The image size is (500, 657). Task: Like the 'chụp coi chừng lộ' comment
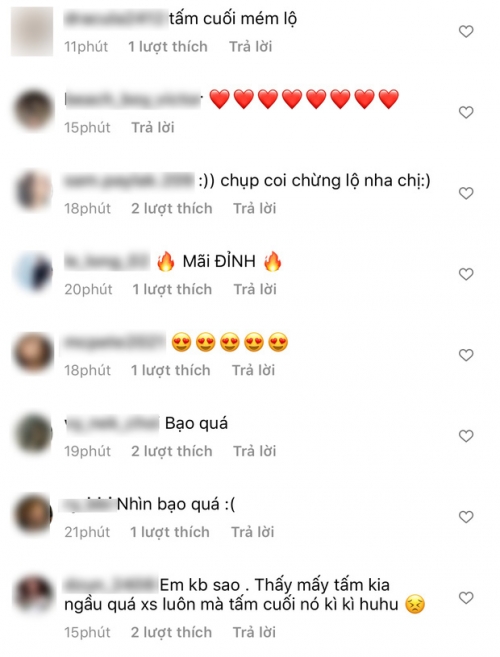[466, 193]
